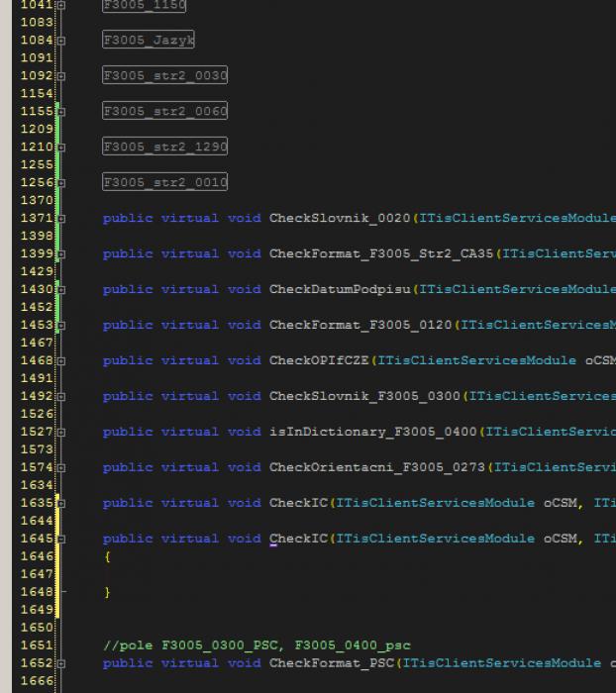Viewport: 616px width, 693px height.
Task: Click collapsed box F3005_str2_0010
Action: tap(165, 181)
